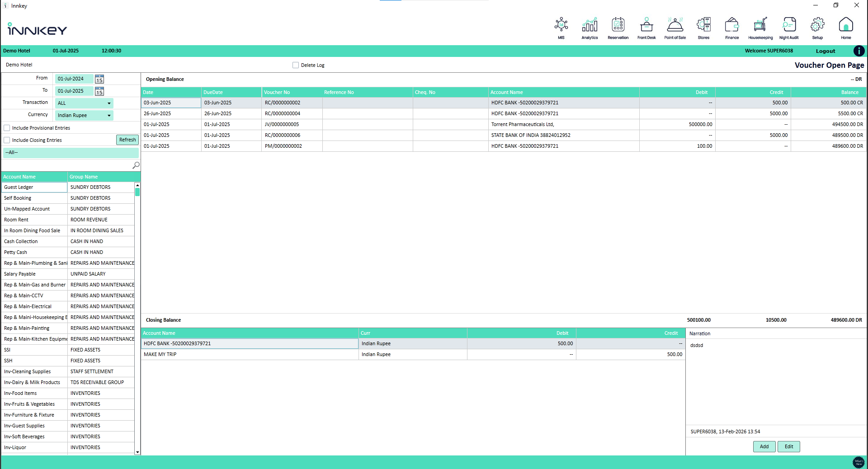Click the What's New badge icon
The image size is (868, 469).
tap(858, 462)
